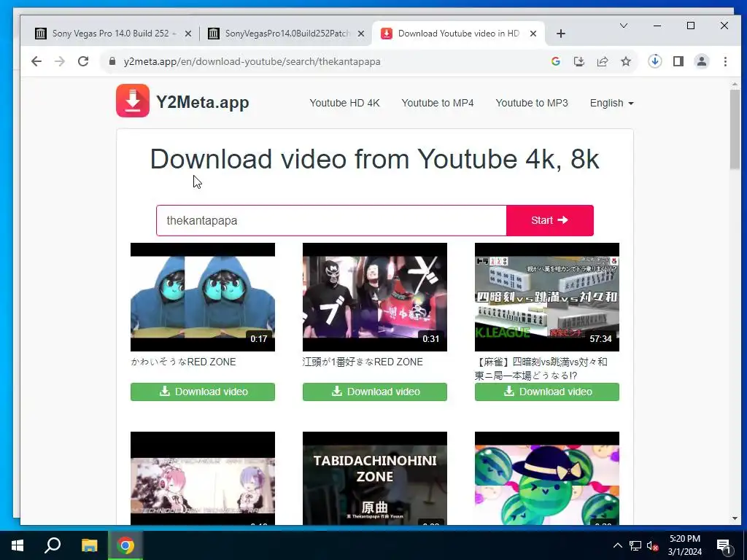Click the scrollbar up arrow
This screenshot has height=560, width=747.
735,85
